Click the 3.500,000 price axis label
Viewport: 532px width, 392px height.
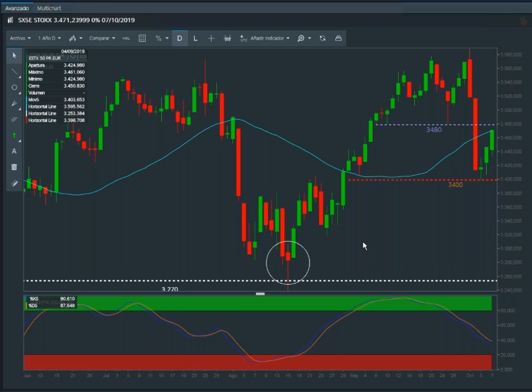pos(511,110)
